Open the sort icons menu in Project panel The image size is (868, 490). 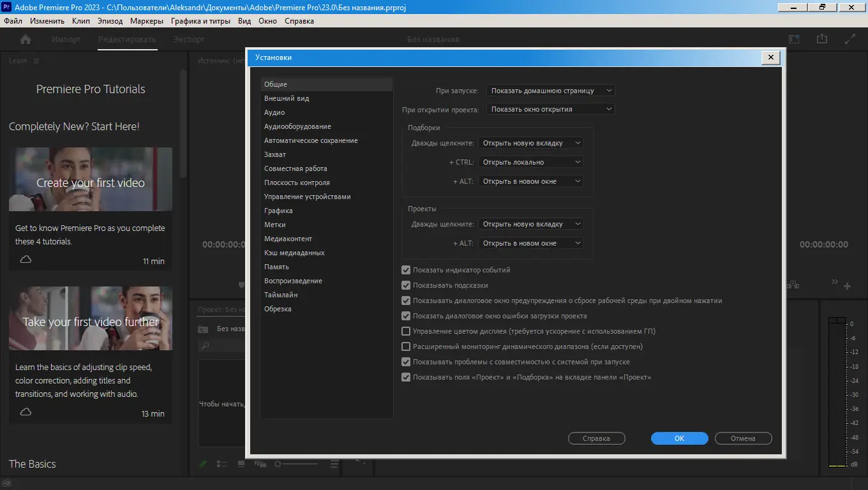334,464
